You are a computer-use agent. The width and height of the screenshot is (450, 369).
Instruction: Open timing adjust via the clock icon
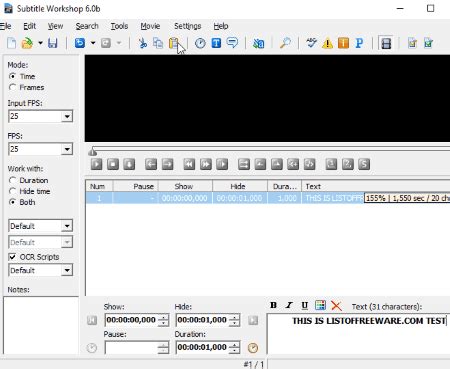[200, 43]
